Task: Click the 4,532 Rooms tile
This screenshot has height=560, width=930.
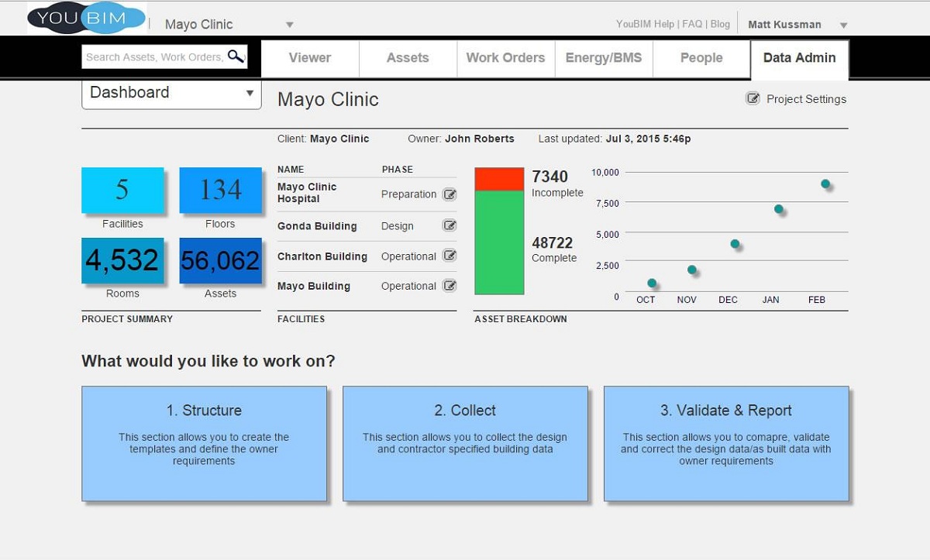Action: [x=122, y=260]
